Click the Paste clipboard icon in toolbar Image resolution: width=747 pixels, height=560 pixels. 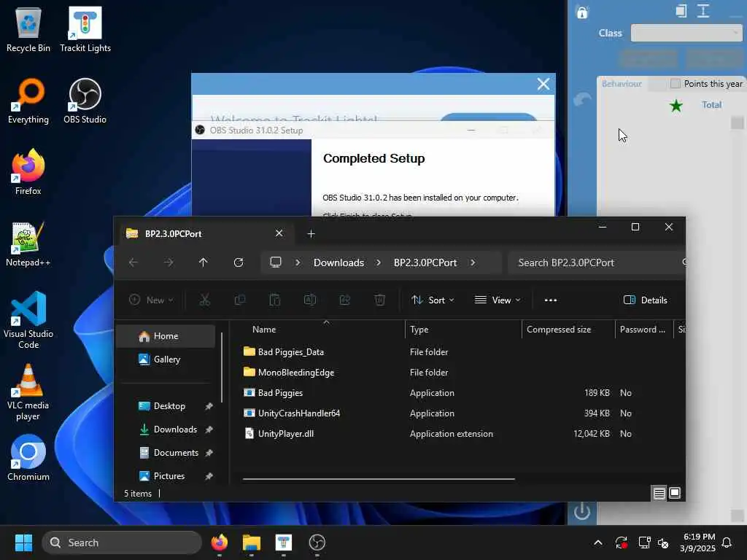275,300
